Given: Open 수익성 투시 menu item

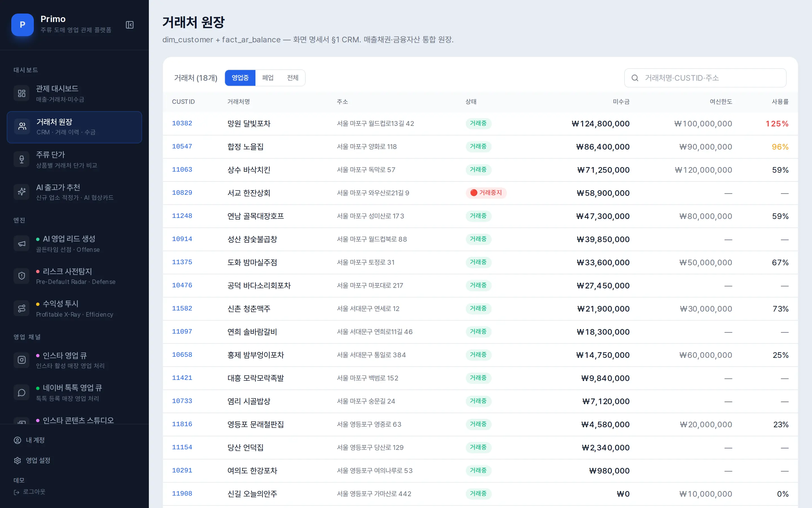Looking at the screenshot, I should pyautogui.click(x=74, y=308).
